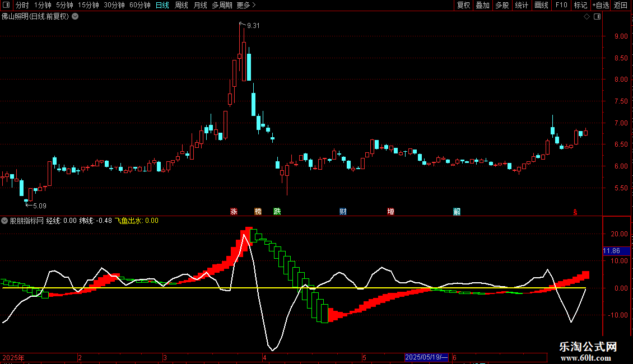
Task: Select the 15分钟 period
Action: [x=88, y=5]
